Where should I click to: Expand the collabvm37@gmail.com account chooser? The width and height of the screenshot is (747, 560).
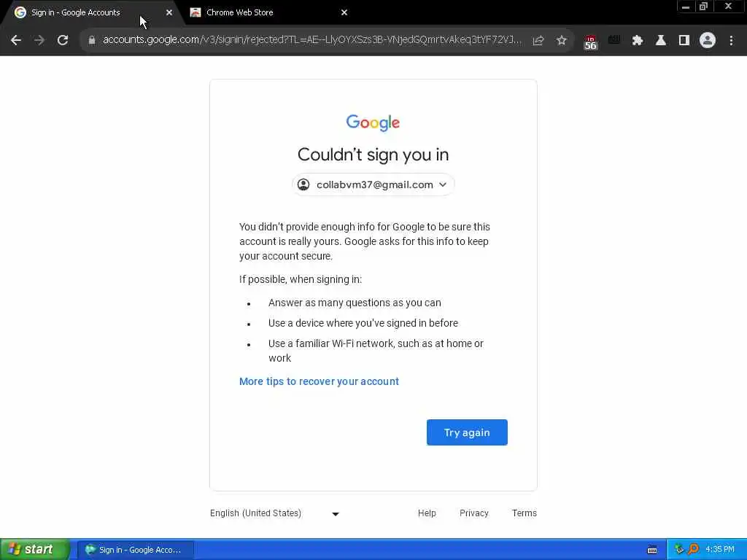click(373, 184)
